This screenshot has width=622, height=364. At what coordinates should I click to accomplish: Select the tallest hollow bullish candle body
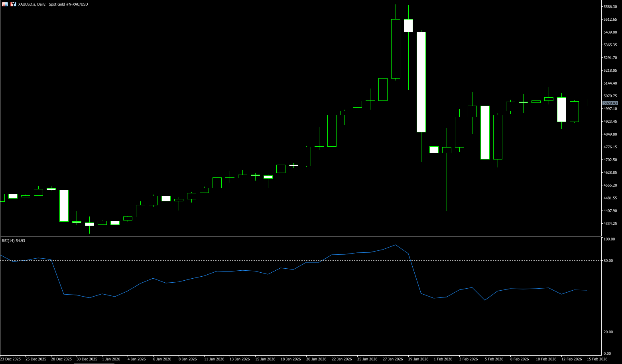(396, 49)
